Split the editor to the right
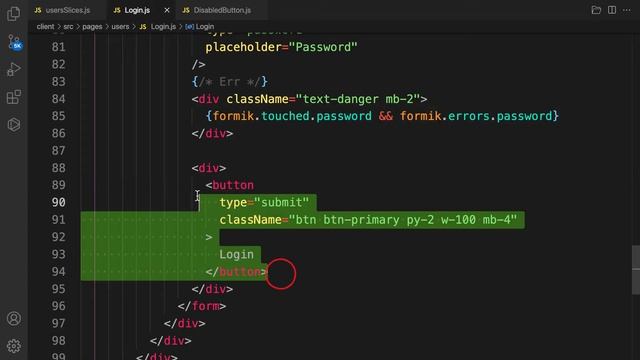 [x=612, y=10]
